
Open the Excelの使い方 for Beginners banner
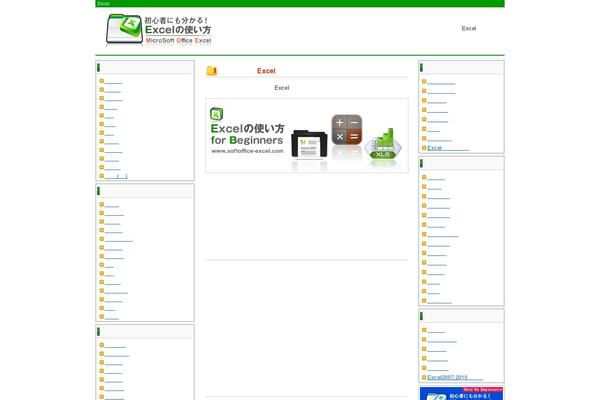point(307,136)
